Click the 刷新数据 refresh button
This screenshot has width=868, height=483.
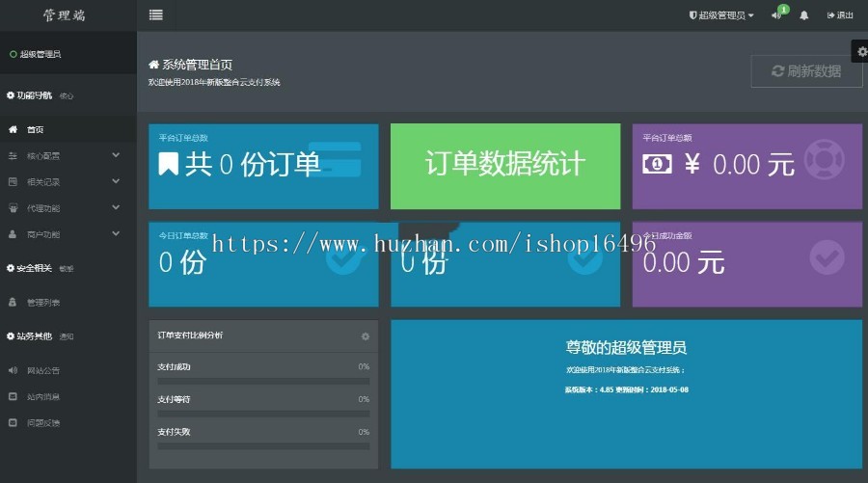806,70
